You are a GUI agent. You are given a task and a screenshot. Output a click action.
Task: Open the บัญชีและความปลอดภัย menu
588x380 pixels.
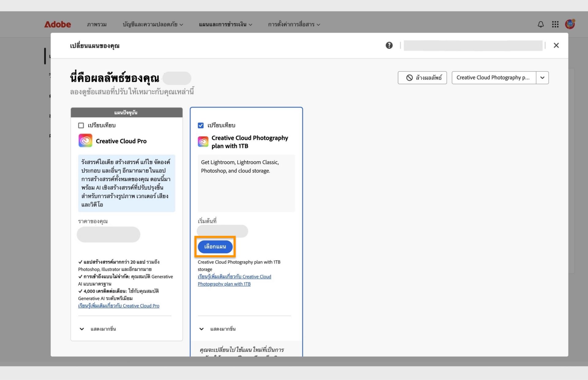click(x=153, y=25)
